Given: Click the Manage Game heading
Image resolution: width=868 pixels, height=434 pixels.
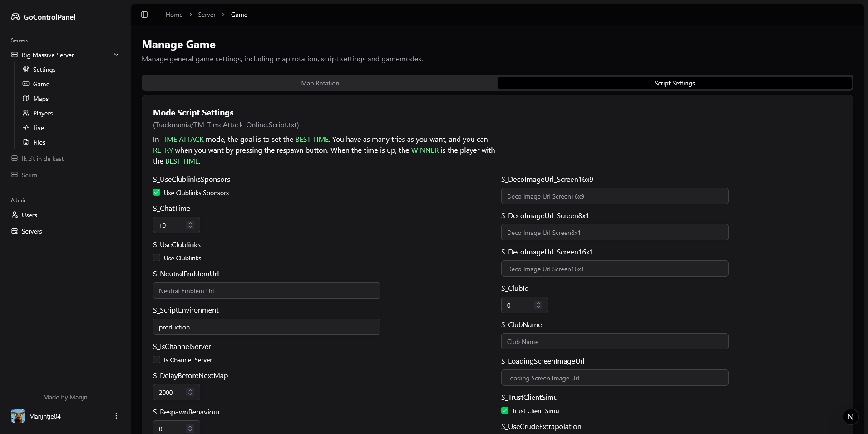Looking at the screenshot, I should pyautogui.click(x=178, y=45).
